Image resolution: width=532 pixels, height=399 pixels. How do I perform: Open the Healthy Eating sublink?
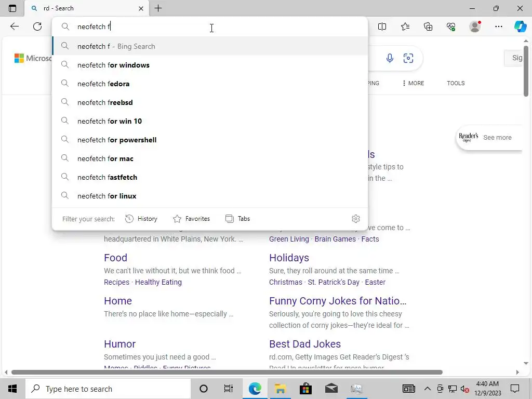tap(158, 282)
